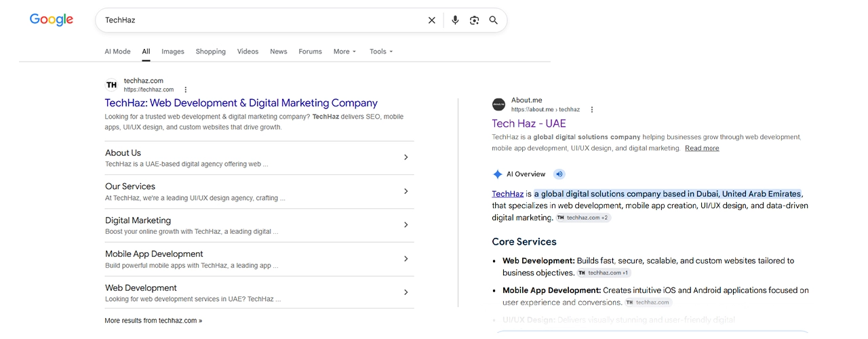Open three-dot menu beside about.me result

[592, 109]
